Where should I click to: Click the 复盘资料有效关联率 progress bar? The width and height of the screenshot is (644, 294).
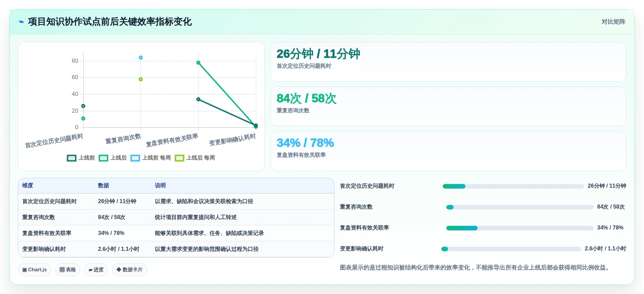520,228
